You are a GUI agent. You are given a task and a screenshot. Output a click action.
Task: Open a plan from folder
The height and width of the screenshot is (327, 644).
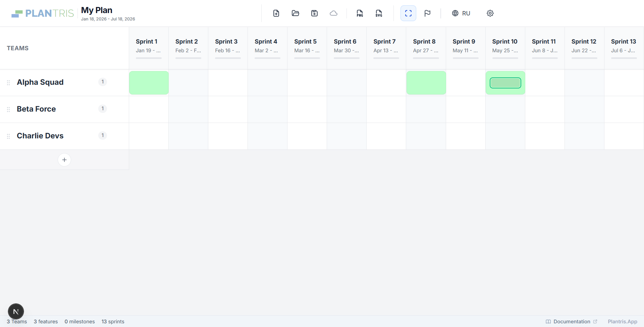295,13
